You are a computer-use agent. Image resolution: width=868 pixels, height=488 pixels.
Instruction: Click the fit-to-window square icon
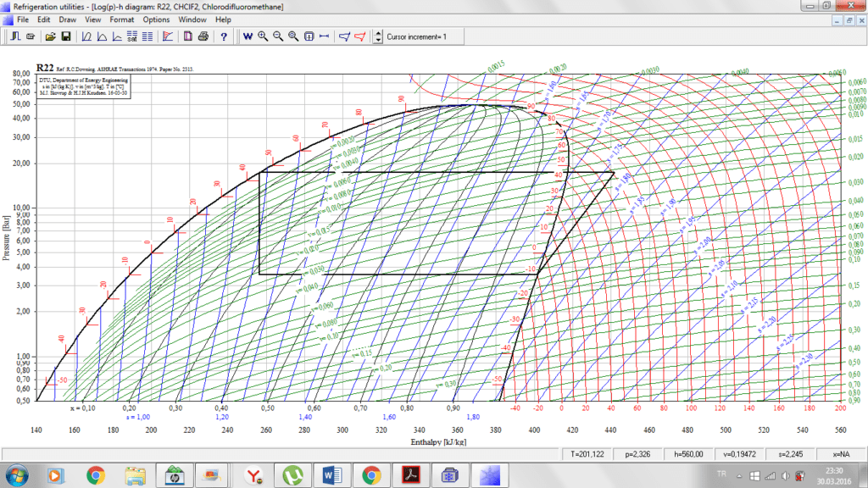click(309, 36)
